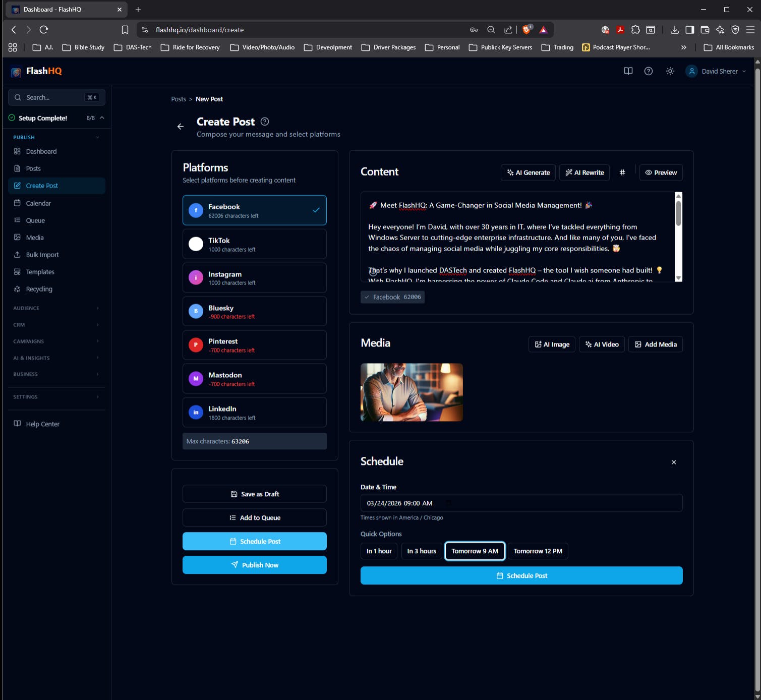Viewport: 761px width, 700px height.
Task: Click the content editor scrollbar thumb
Action: pos(679,213)
